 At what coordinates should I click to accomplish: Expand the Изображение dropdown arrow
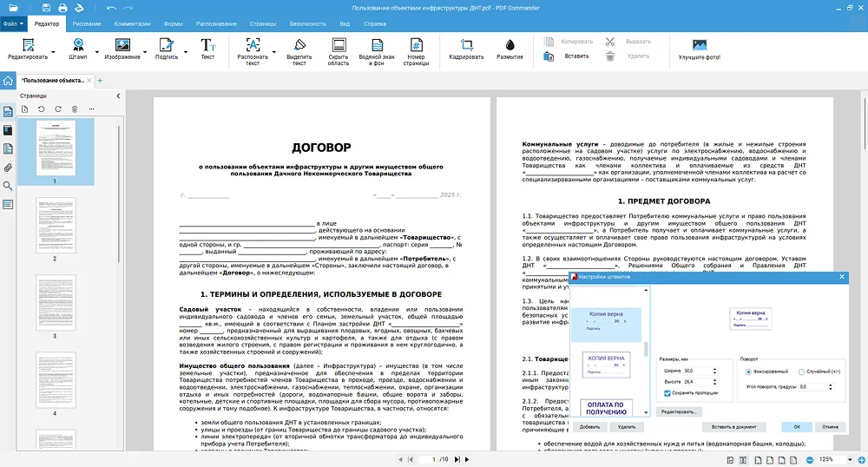point(145,52)
